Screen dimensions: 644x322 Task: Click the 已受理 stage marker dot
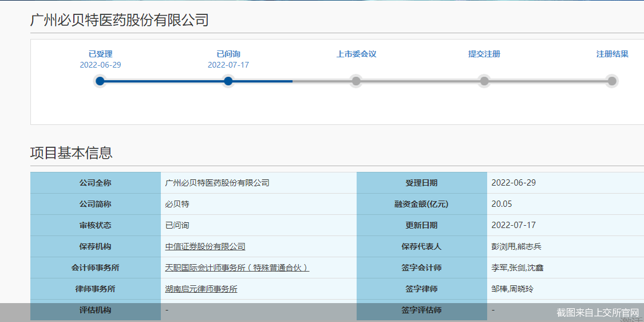click(x=100, y=81)
